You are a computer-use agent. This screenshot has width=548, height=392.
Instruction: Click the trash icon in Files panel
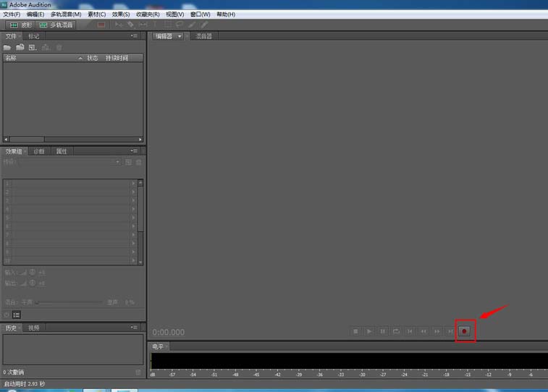click(x=59, y=48)
